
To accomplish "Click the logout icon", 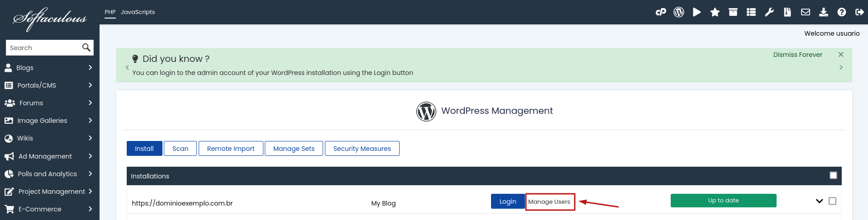I will (x=860, y=12).
